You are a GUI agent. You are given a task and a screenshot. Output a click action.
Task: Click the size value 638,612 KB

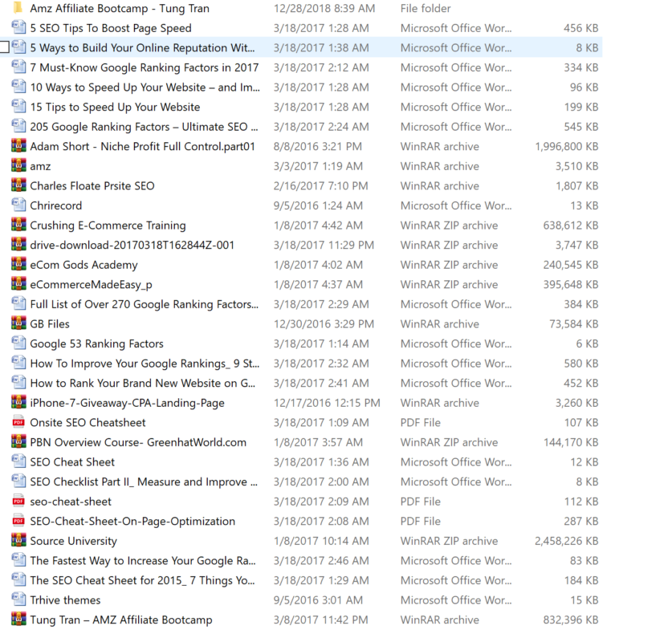(571, 225)
